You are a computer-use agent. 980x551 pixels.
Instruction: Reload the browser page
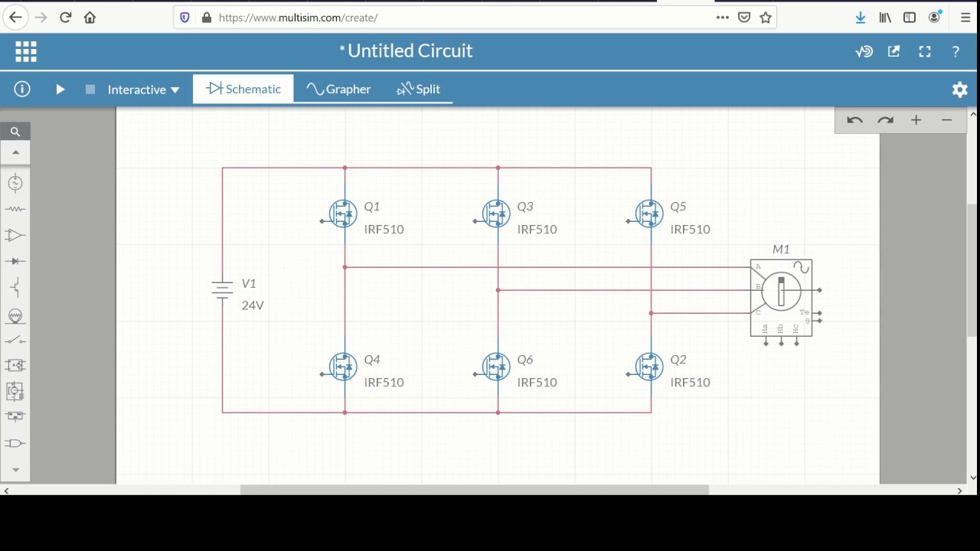point(65,17)
